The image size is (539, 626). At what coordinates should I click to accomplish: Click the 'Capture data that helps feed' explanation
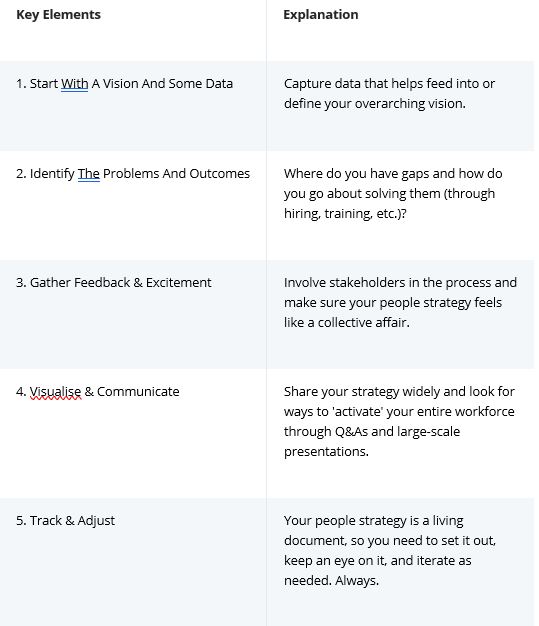(389, 94)
